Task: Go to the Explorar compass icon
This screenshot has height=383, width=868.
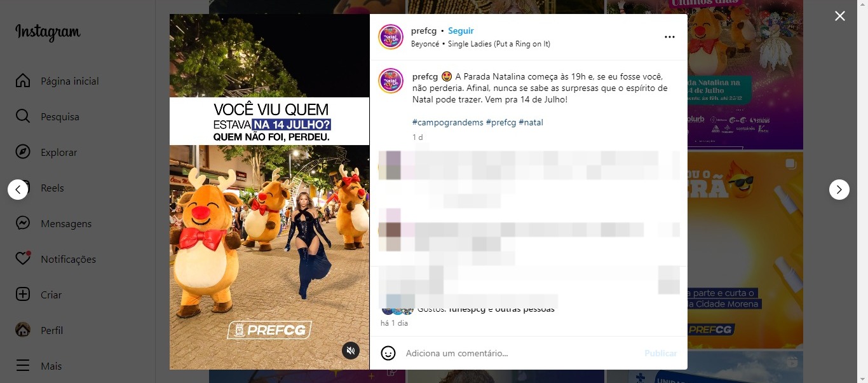Action: coord(23,153)
